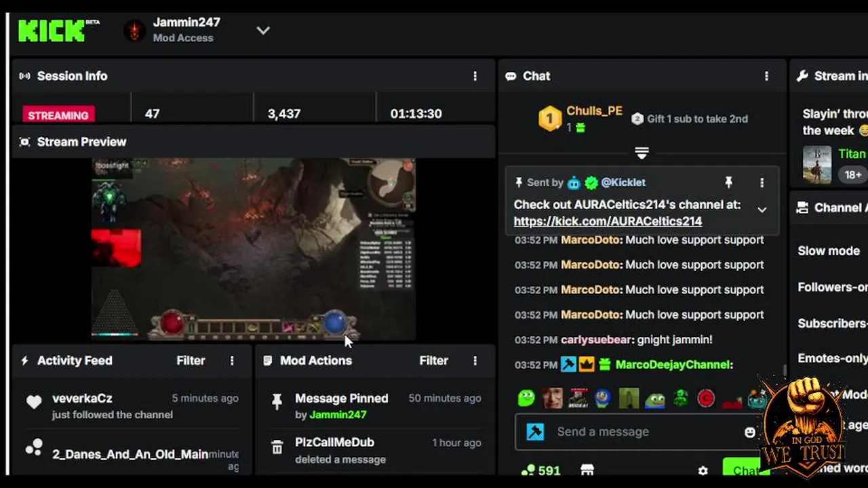Viewport: 868px width, 488px height.
Task: Click in Send a message field
Action: (637, 432)
